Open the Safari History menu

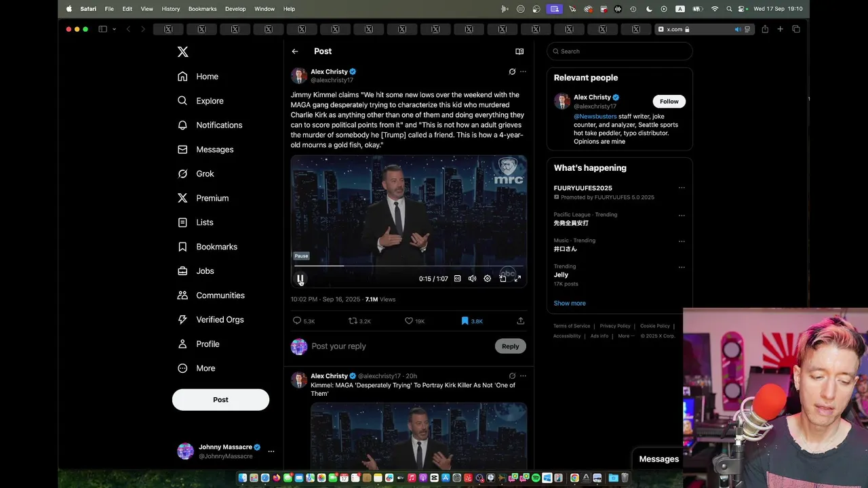click(171, 9)
